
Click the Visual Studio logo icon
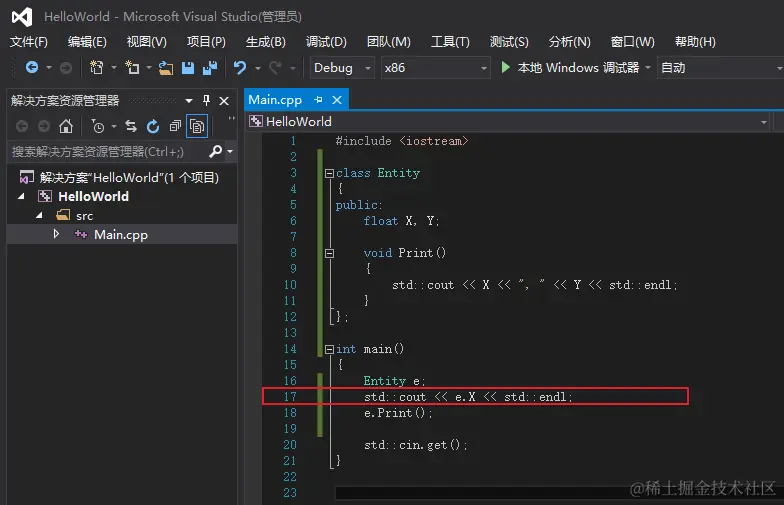(x=22, y=17)
